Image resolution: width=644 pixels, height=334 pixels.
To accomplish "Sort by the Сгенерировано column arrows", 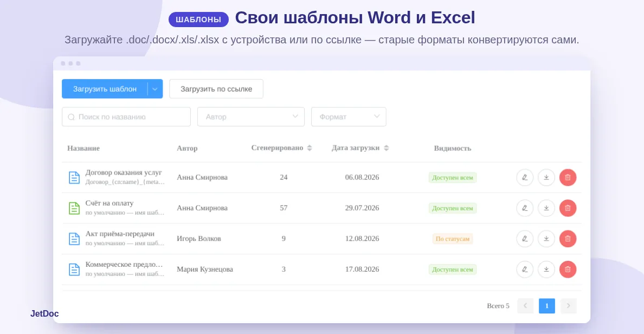I will pos(310,148).
